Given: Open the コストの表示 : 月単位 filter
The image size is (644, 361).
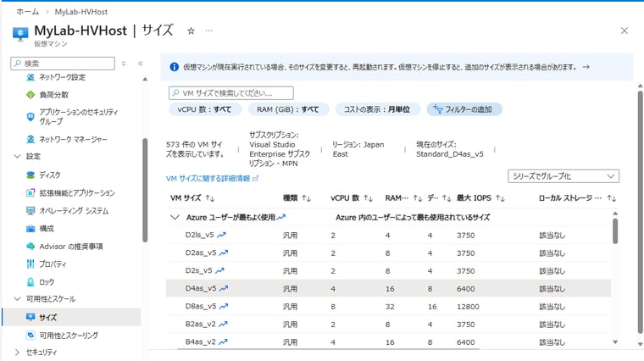Looking at the screenshot, I should click(x=377, y=109).
